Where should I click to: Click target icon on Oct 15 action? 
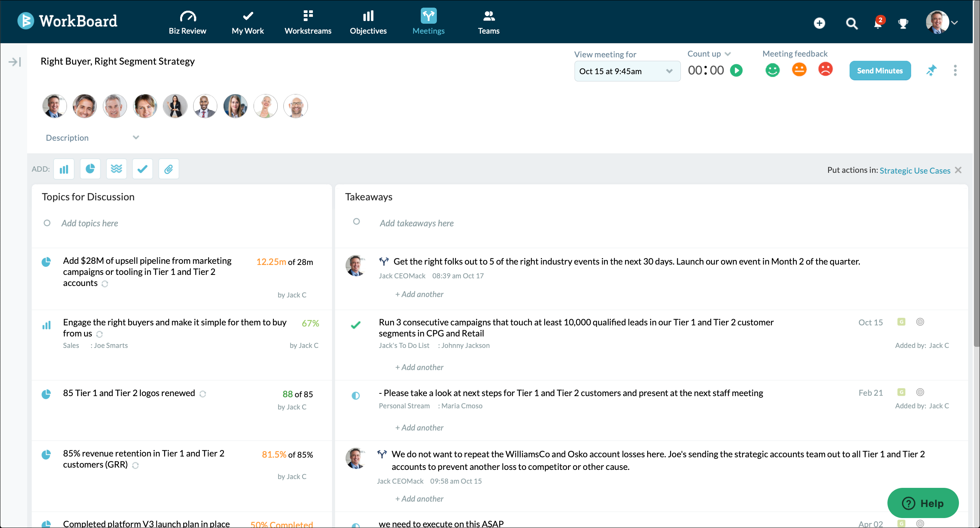[920, 322]
